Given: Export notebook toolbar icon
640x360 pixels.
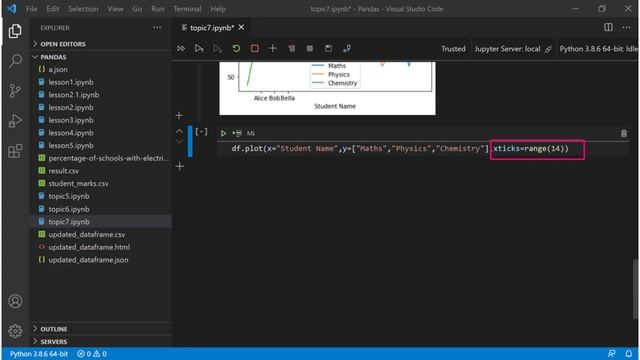Looking at the screenshot, I should coord(347,49).
